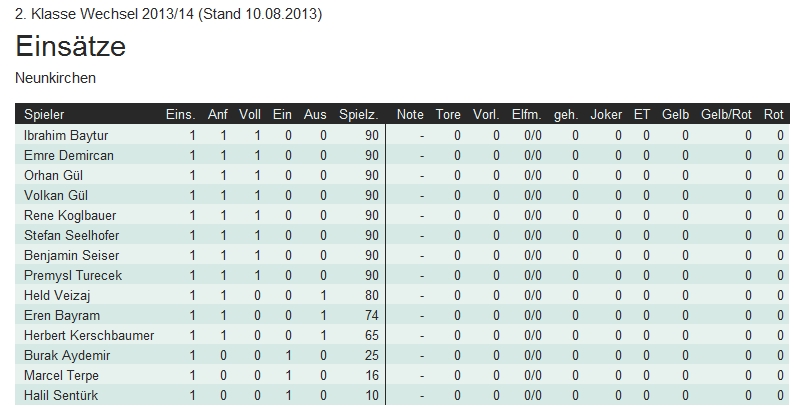
Task: Click the Neunkirchen team name
Action: [x=56, y=77]
